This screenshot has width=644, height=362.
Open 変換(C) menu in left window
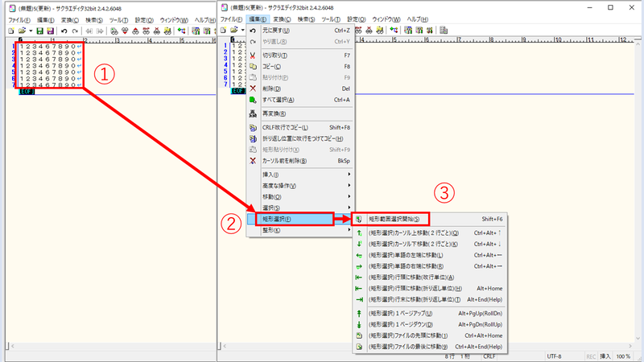click(69, 20)
